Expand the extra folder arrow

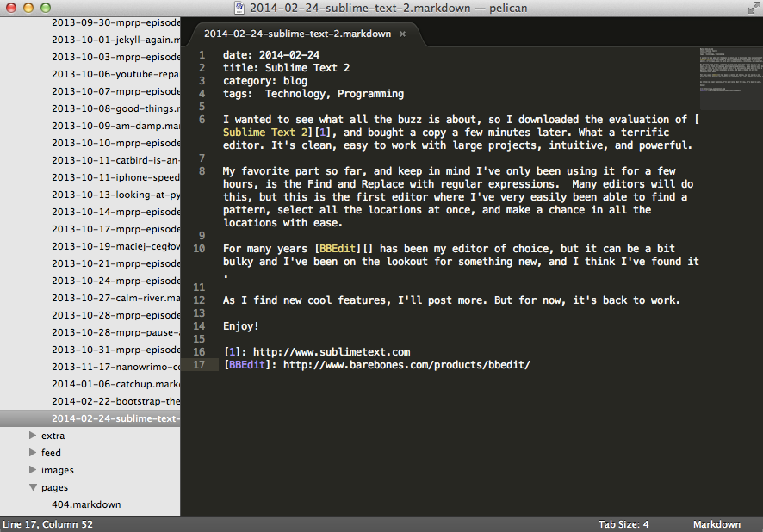coord(33,436)
